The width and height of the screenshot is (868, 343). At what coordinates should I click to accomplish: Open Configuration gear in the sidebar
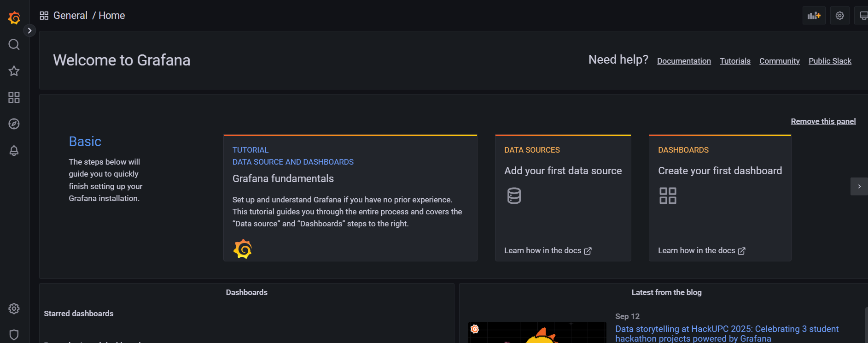coord(14,308)
